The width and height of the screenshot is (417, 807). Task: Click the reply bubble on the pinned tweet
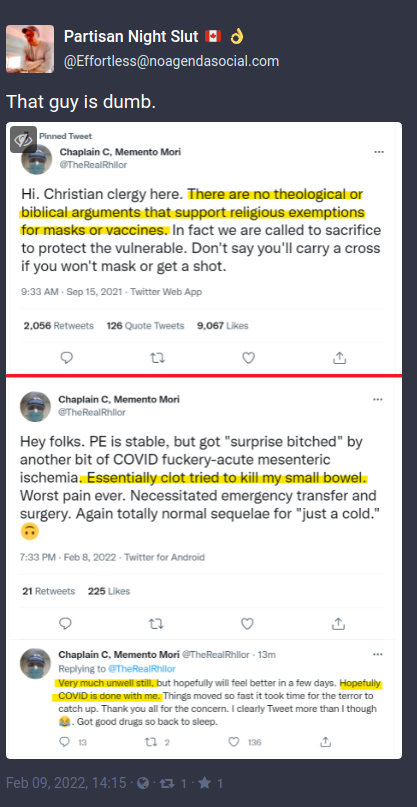point(66,358)
